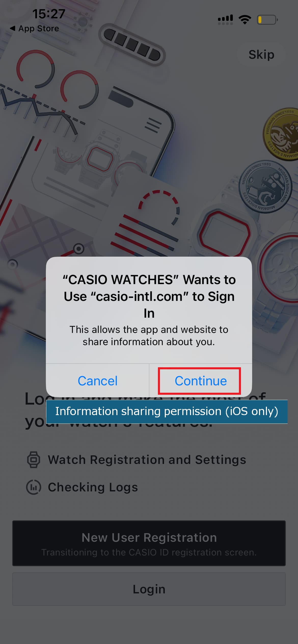Tap the Watch Registration and Settings text
298x644 pixels.
pyautogui.click(x=147, y=460)
